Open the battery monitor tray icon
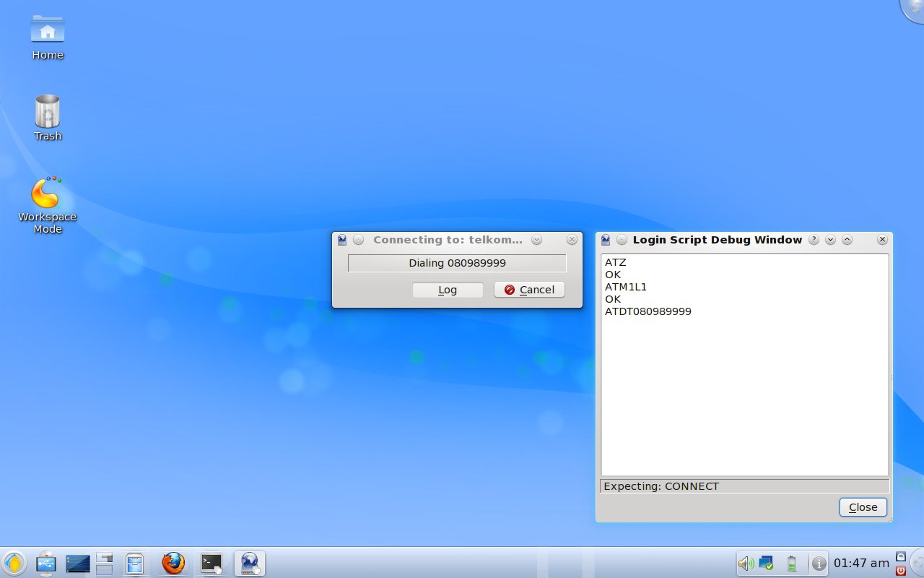Image resolution: width=924 pixels, height=578 pixels. point(792,564)
